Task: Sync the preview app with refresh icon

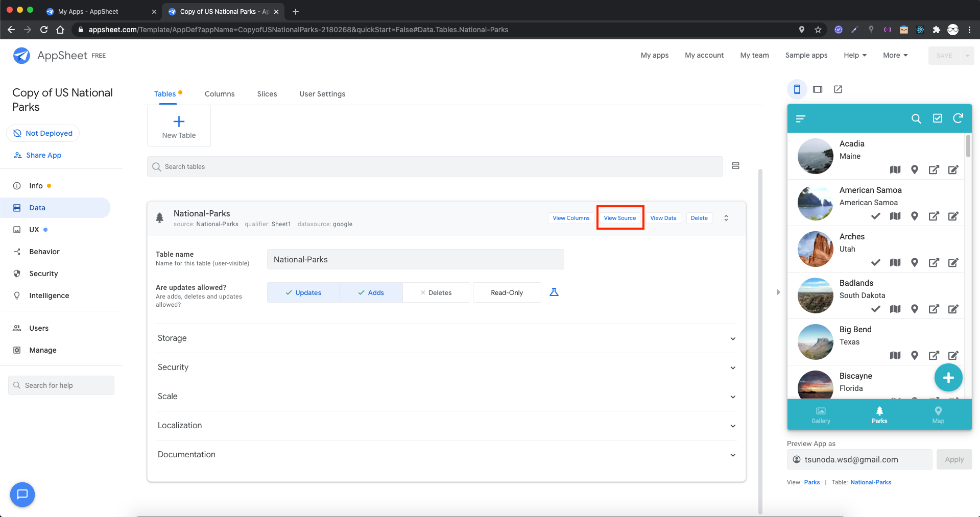Action: [958, 118]
